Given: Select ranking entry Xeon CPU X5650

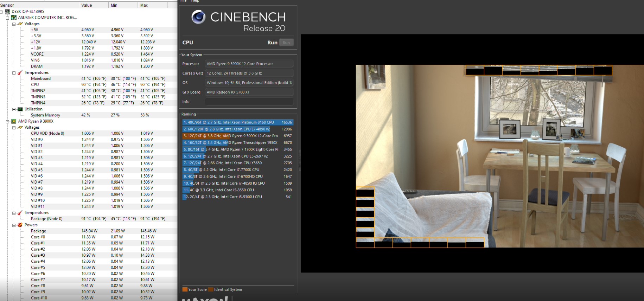Looking at the screenshot, I should 238,163.
